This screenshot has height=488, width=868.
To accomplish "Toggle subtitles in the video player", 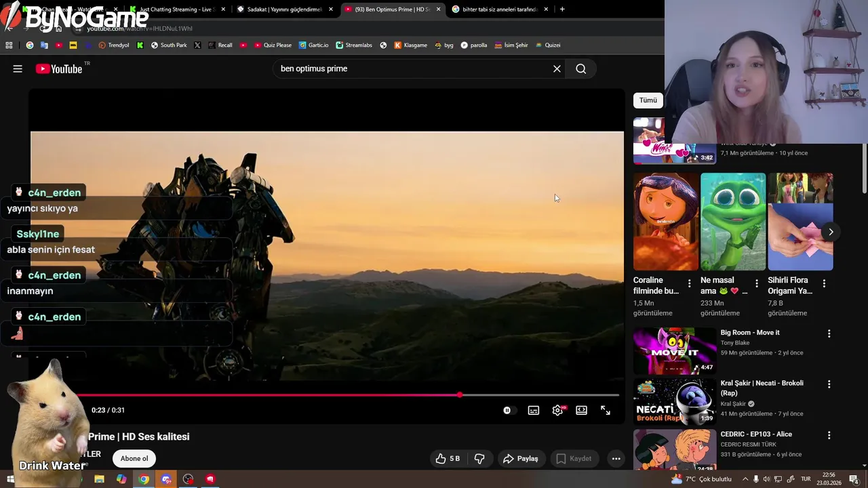I will point(534,410).
